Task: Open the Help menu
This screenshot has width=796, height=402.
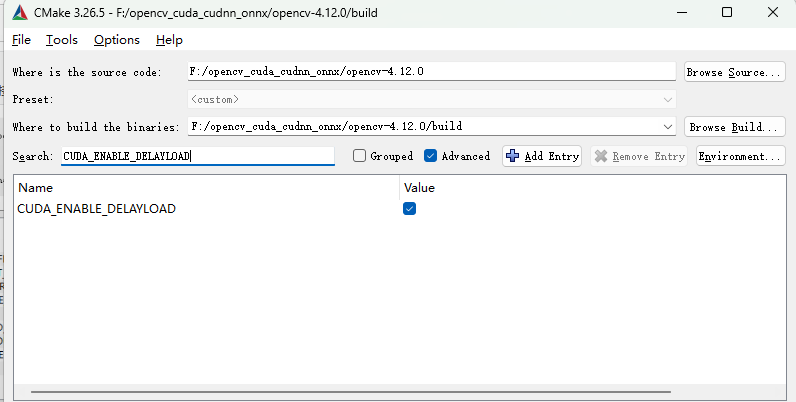Action: tap(169, 40)
